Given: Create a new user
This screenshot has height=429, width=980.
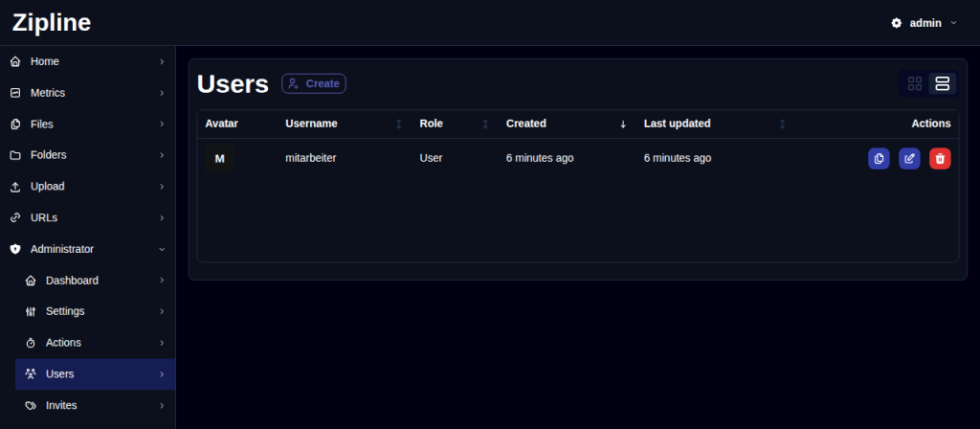Looking at the screenshot, I should tap(314, 84).
